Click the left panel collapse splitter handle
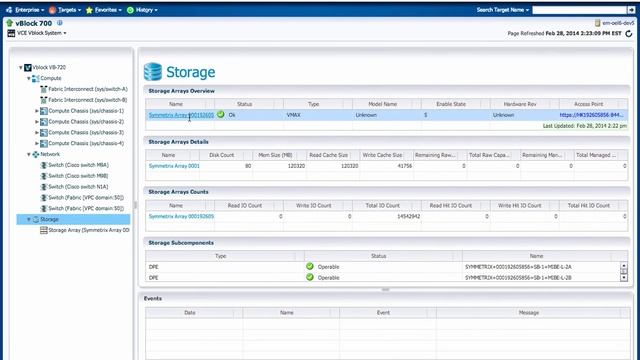 tap(135, 205)
